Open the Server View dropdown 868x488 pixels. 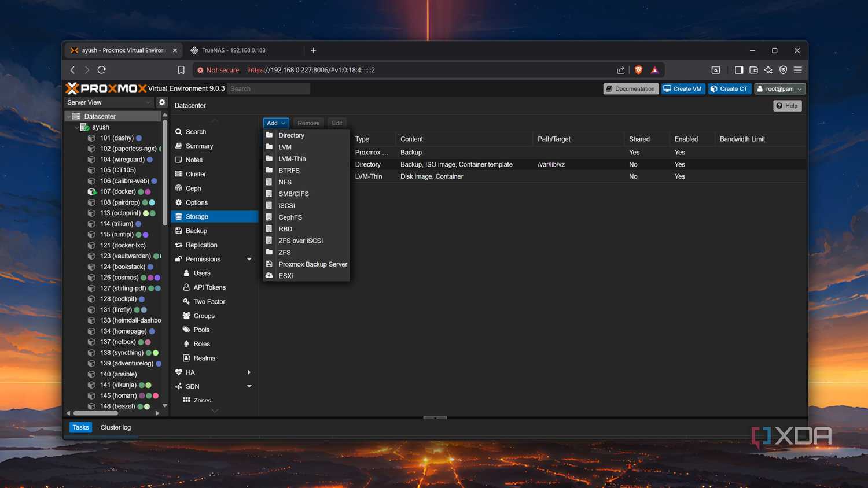point(109,102)
